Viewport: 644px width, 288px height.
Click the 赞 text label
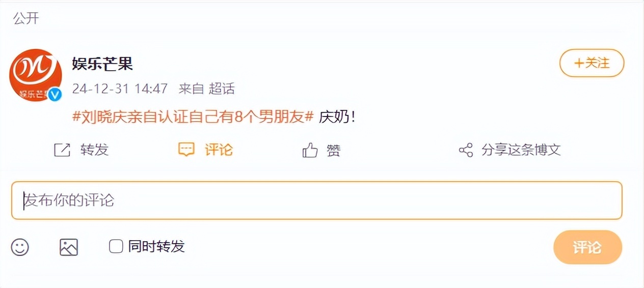click(x=333, y=150)
